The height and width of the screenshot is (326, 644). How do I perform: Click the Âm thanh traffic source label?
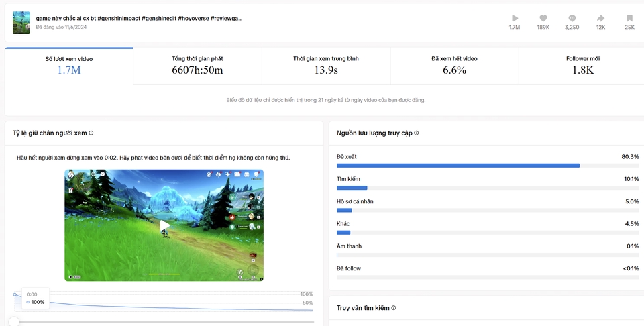(349, 246)
